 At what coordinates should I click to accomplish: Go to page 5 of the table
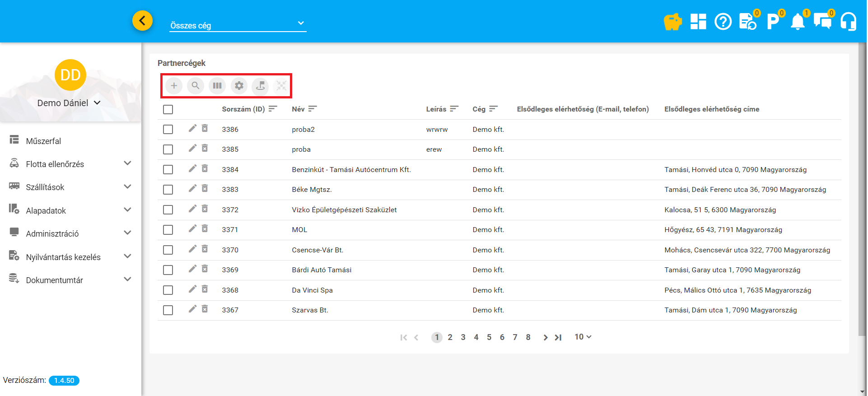(x=489, y=337)
